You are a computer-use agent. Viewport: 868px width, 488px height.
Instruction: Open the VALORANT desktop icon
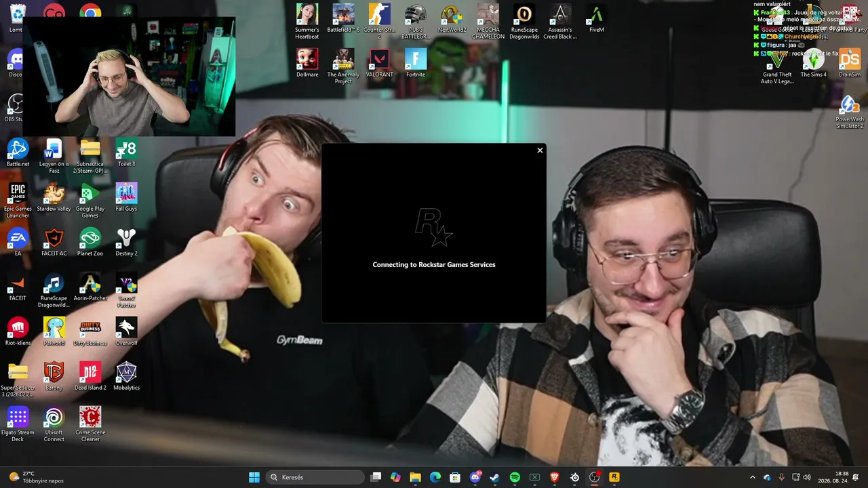tap(380, 63)
